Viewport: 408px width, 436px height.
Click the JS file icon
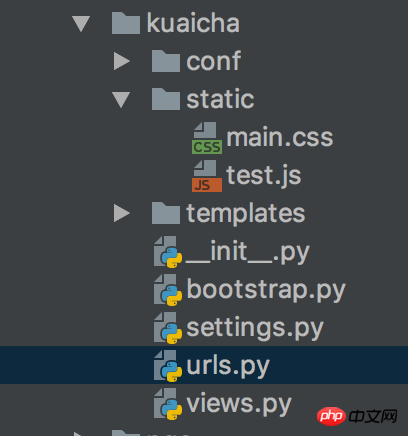click(207, 176)
